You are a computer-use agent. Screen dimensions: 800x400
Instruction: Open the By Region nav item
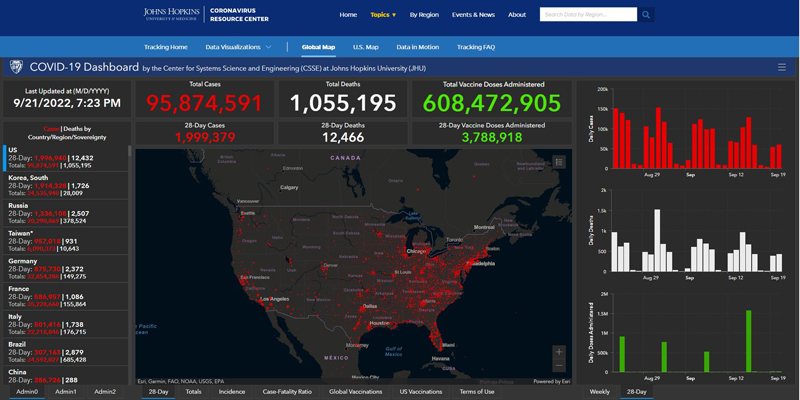[424, 15]
